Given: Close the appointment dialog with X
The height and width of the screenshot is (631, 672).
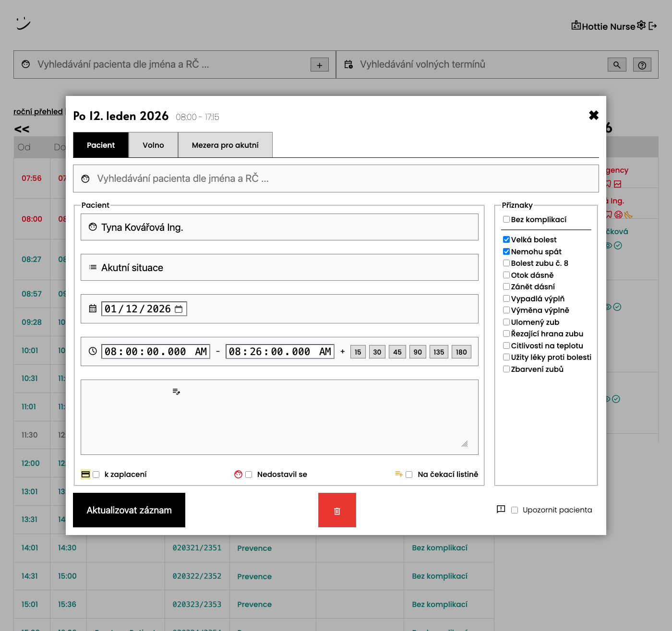Looking at the screenshot, I should coord(594,115).
